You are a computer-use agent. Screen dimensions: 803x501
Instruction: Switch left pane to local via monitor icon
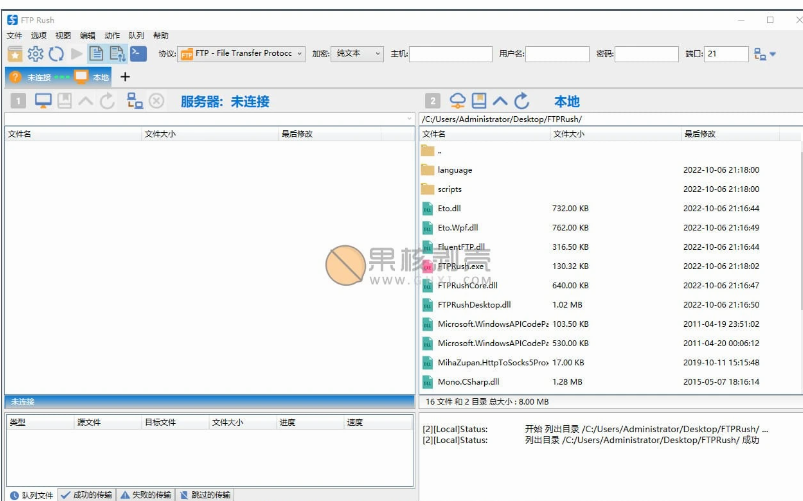(x=43, y=101)
